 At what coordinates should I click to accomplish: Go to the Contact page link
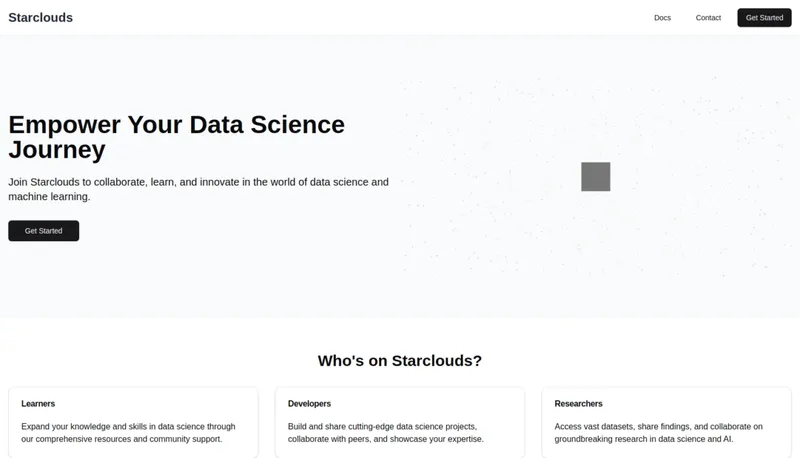pos(708,18)
